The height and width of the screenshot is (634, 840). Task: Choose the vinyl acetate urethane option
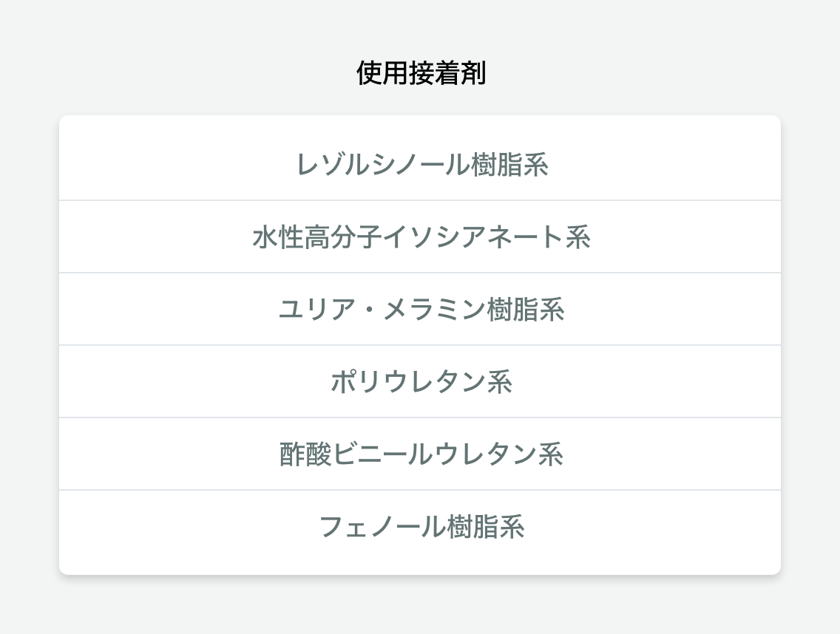pos(420,454)
